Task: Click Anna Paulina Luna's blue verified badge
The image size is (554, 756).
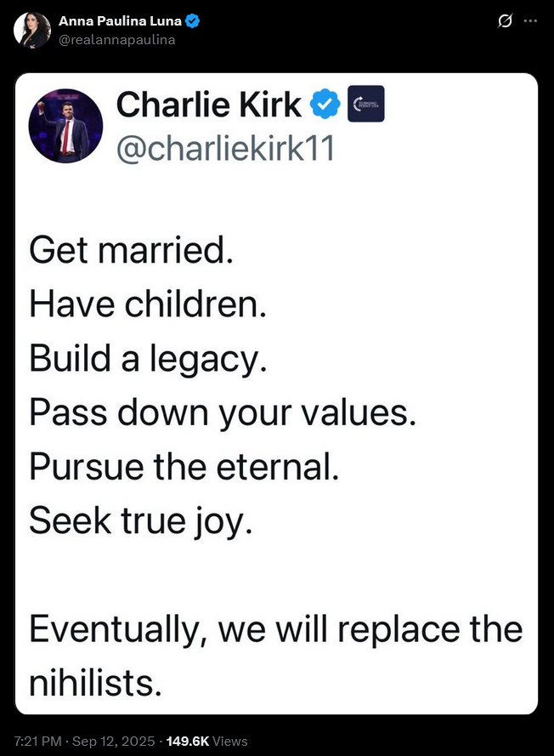Action: tap(193, 21)
